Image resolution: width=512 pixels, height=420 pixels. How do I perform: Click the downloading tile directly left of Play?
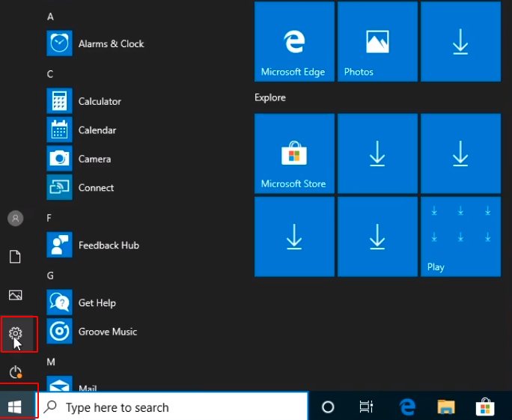[377, 237]
